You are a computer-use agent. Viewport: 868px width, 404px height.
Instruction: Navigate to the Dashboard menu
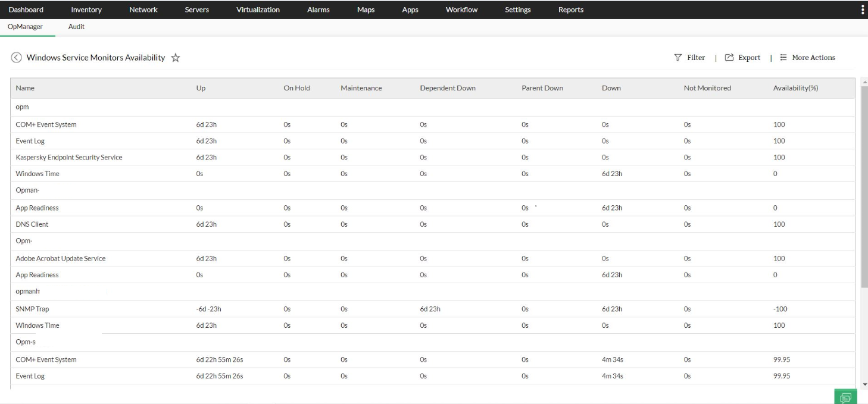pos(26,10)
